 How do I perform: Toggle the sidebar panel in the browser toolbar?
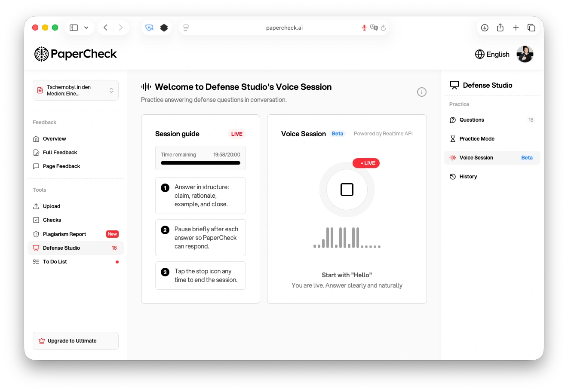pos(74,27)
